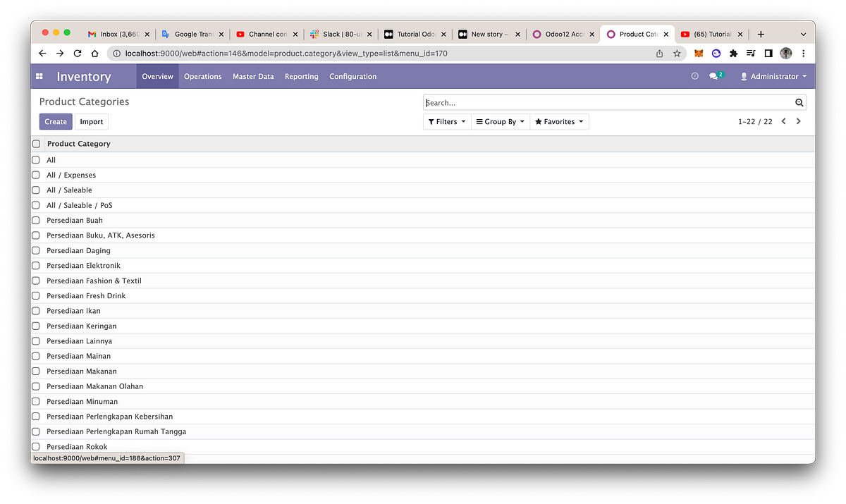This screenshot has height=504, width=846.
Task: Click the search magnifier icon in the search bar
Action: tap(799, 102)
